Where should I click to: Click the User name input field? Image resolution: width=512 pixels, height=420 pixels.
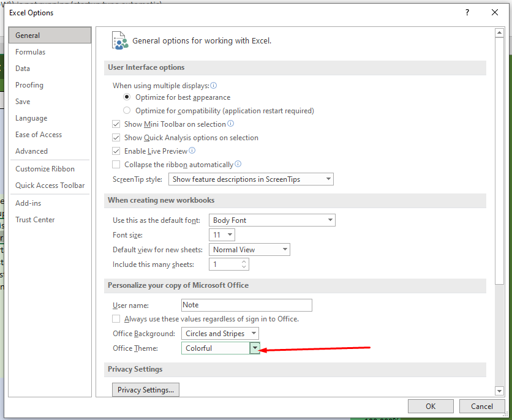247,305
